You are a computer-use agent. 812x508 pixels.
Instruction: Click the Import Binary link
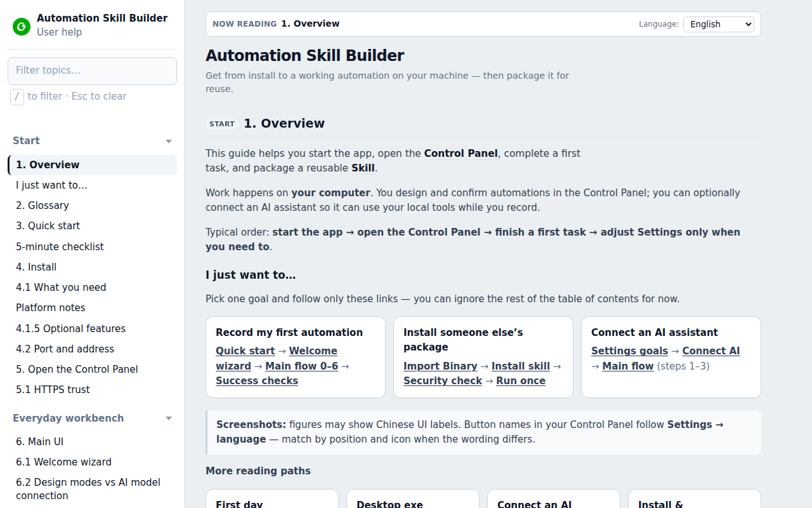click(440, 366)
